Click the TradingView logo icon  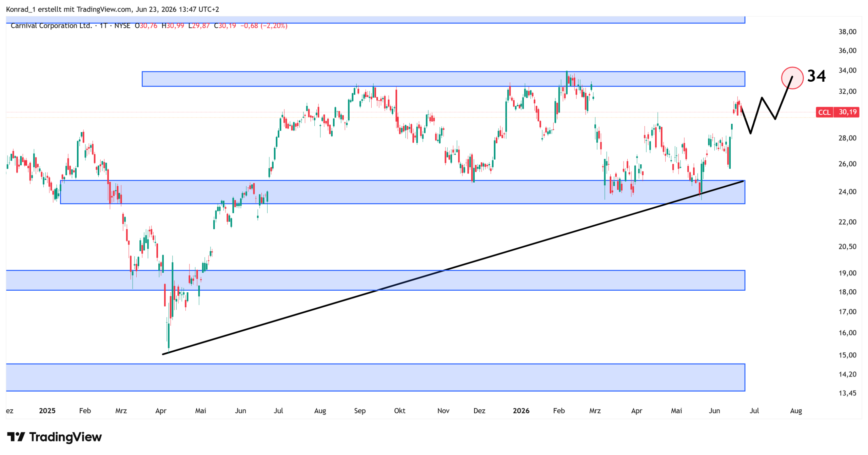(x=16, y=437)
